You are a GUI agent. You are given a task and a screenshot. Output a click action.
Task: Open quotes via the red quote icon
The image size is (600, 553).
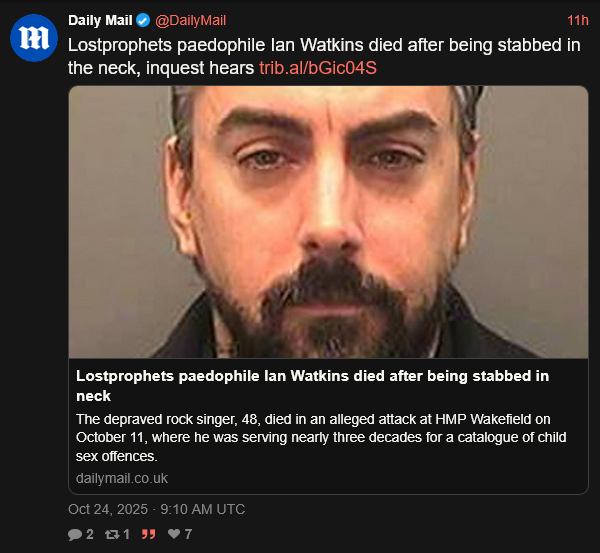pos(148,534)
